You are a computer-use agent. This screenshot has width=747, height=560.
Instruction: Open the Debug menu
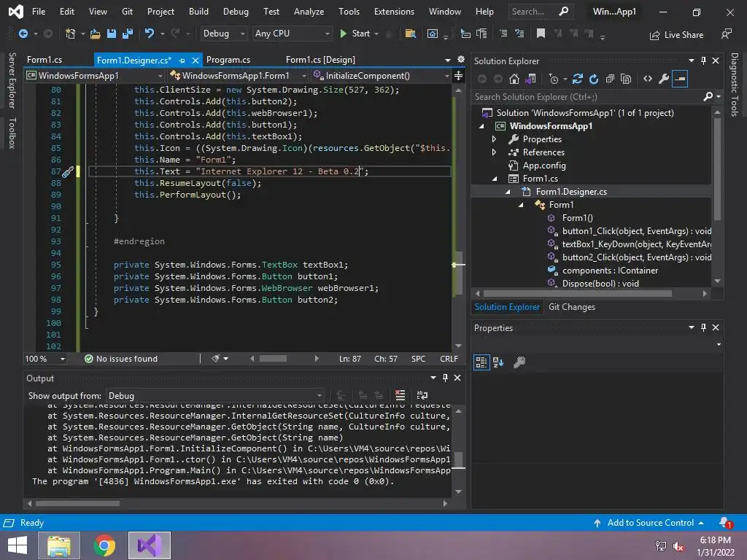pyautogui.click(x=236, y=12)
